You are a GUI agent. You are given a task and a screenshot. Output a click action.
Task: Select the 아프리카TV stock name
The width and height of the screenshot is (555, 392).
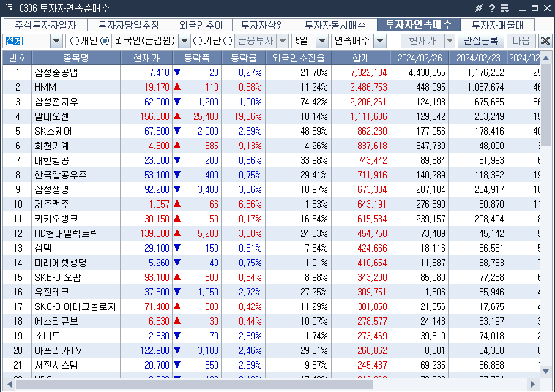58,350
